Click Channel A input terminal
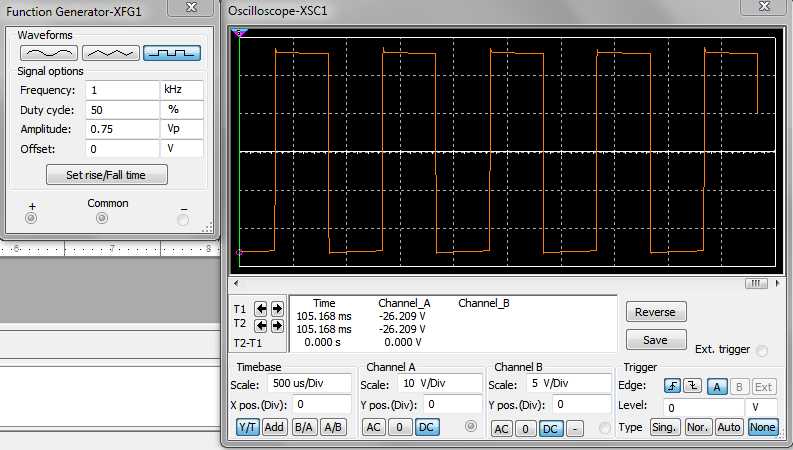 click(471, 426)
